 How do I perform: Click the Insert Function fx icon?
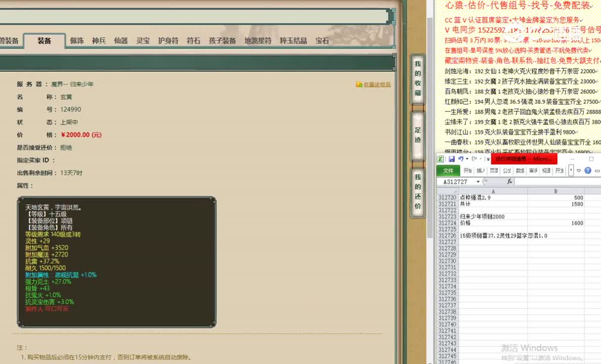tap(510, 181)
